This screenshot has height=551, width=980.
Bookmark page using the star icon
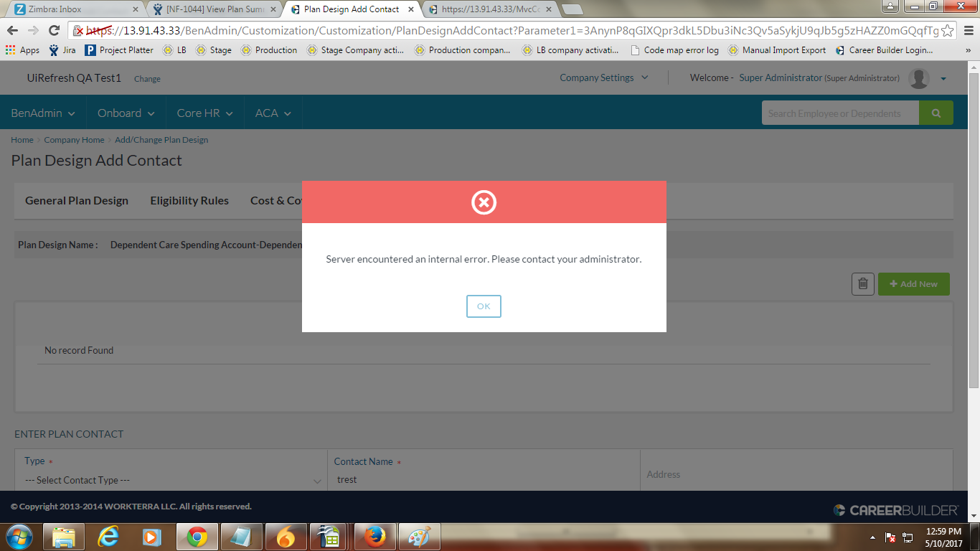tap(947, 31)
